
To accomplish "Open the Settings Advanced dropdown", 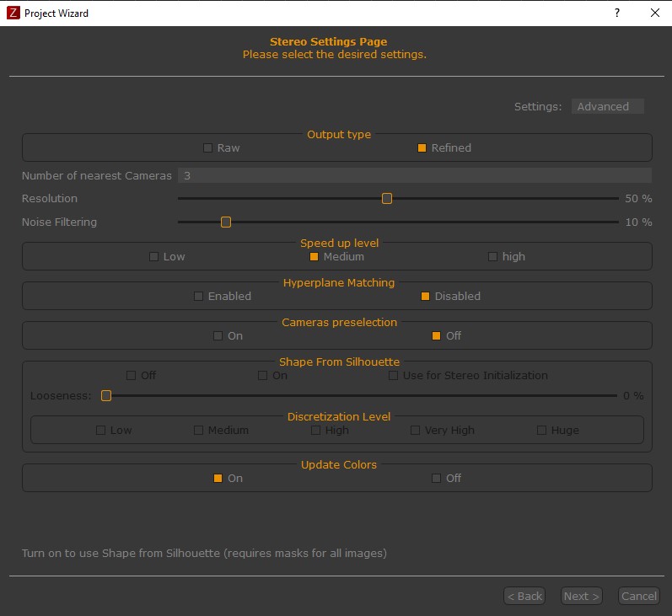I will click(x=607, y=106).
